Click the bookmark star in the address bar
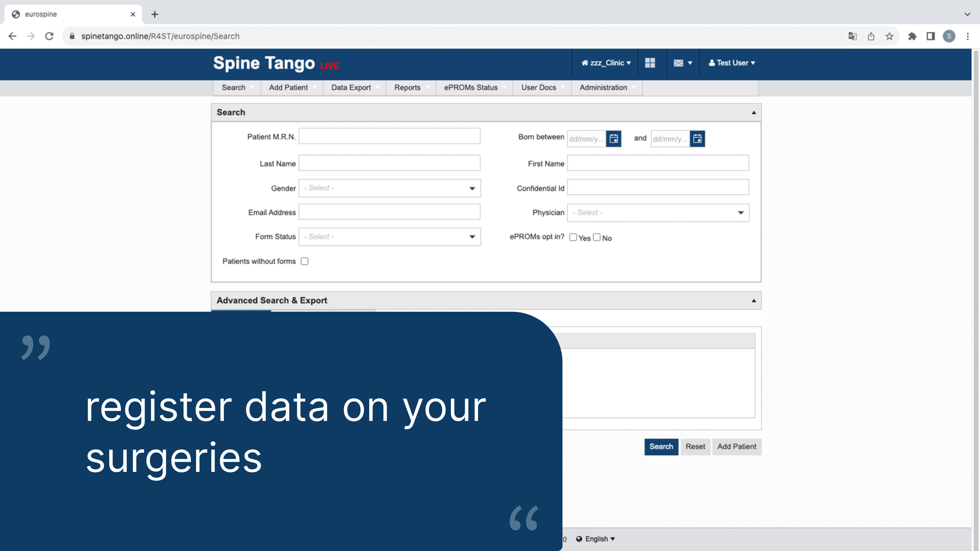 (889, 36)
